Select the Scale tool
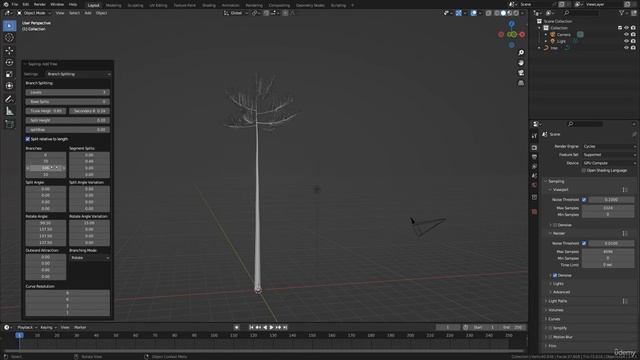 coord(9,74)
